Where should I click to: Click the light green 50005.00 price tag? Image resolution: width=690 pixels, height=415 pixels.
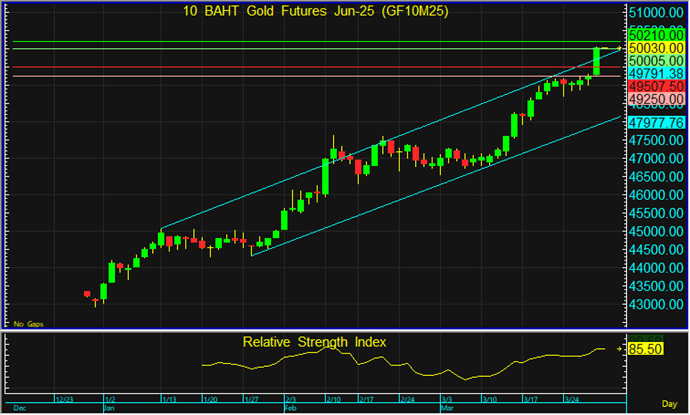point(656,61)
